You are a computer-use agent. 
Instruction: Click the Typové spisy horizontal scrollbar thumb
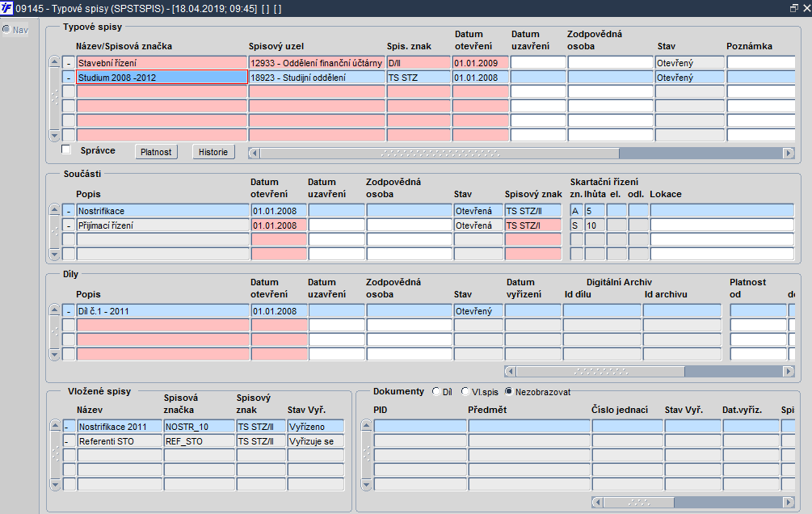click(x=440, y=153)
